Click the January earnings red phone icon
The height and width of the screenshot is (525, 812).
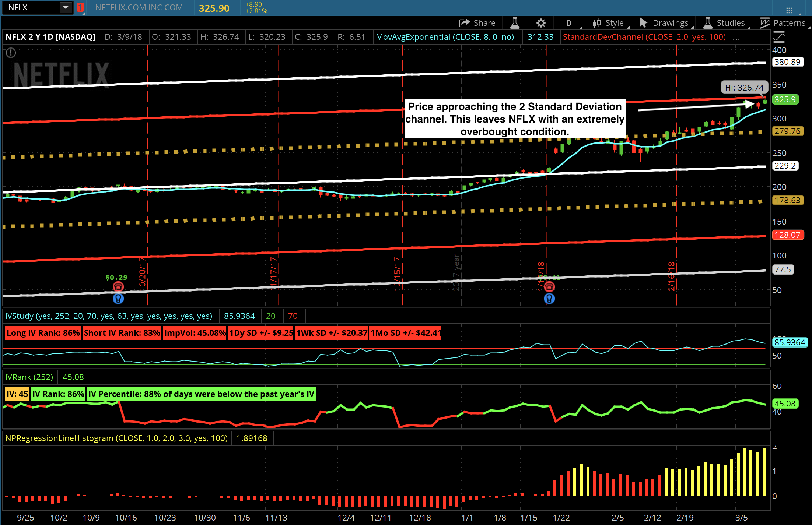(549, 286)
